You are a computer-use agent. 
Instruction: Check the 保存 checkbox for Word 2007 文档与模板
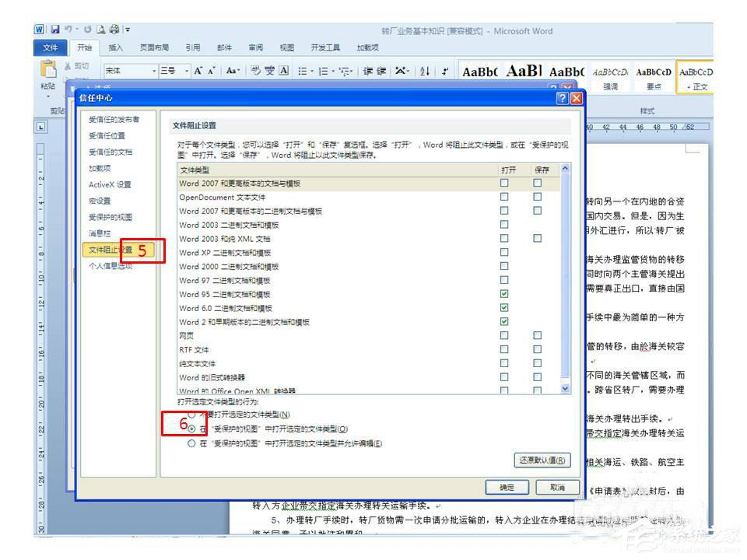click(x=537, y=182)
